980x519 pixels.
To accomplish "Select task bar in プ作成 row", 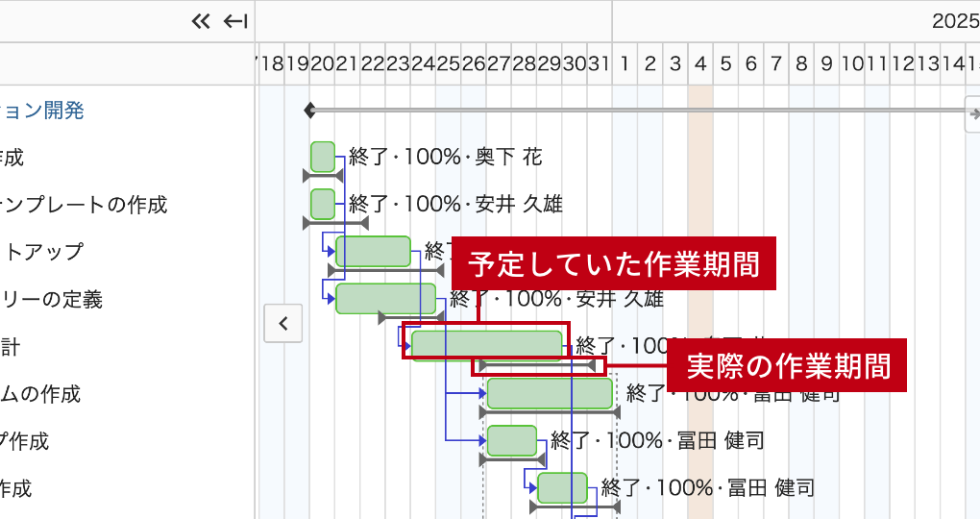I will [x=512, y=441].
